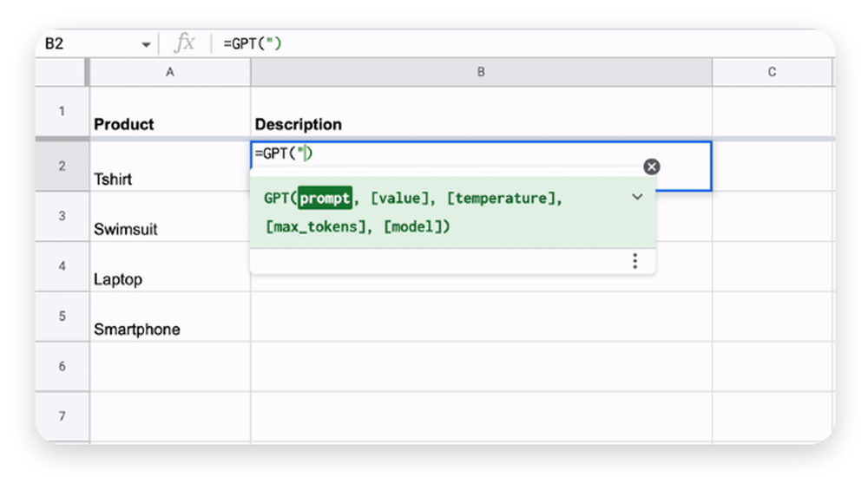The height and width of the screenshot is (477, 868).
Task: Select the Smartphone cell
Action: click(x=170, y=317)
